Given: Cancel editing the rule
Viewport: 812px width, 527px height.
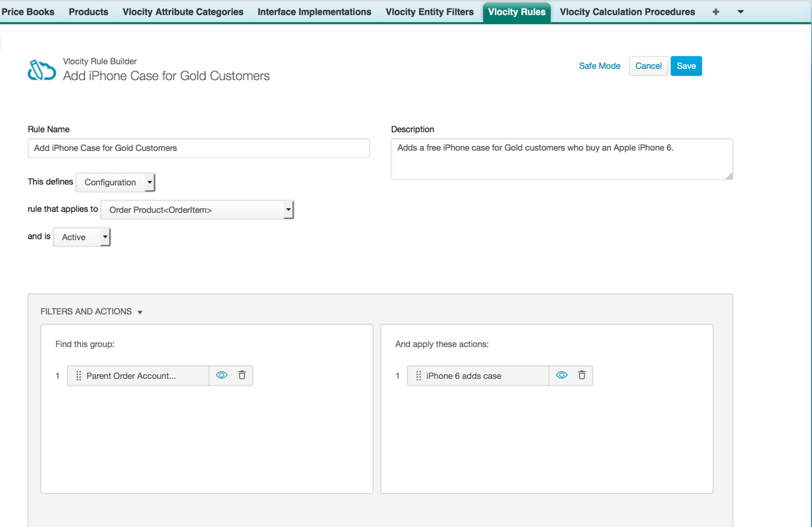Looking at the screenshot, I should 648,66.
